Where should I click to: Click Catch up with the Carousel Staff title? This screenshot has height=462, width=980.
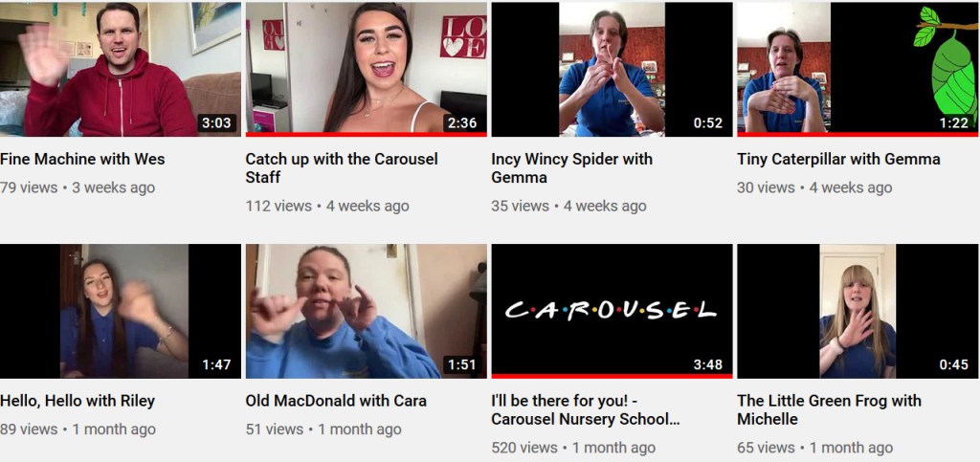click(x=342, y=168)
